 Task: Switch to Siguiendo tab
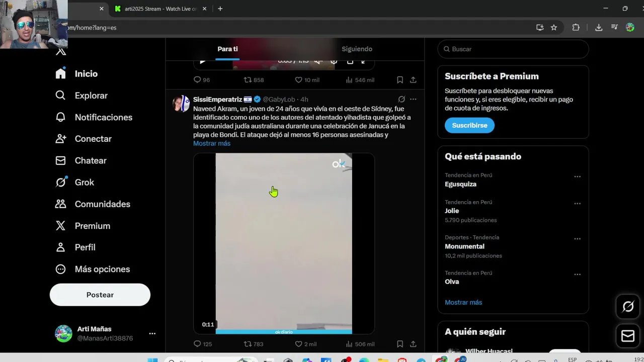[x=357, y=49]
